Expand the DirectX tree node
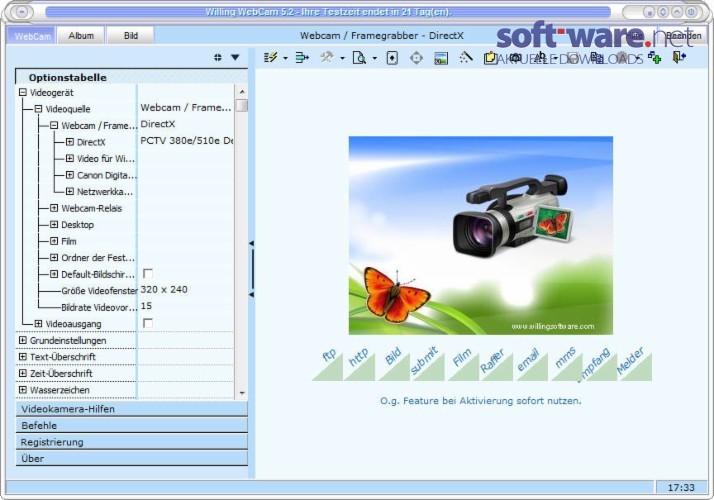The height and width of the screenshot is (500, 714). 70,142
